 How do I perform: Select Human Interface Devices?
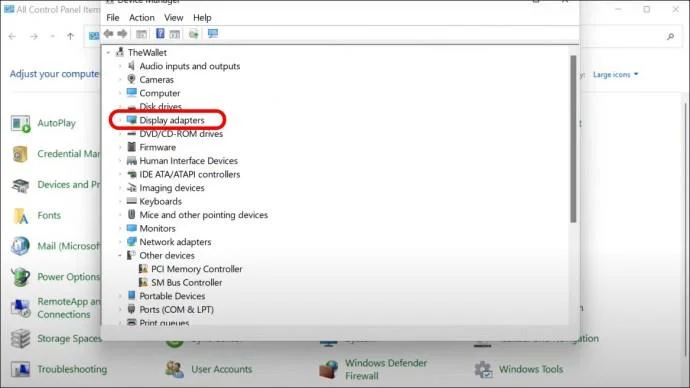tap(188, 161)
